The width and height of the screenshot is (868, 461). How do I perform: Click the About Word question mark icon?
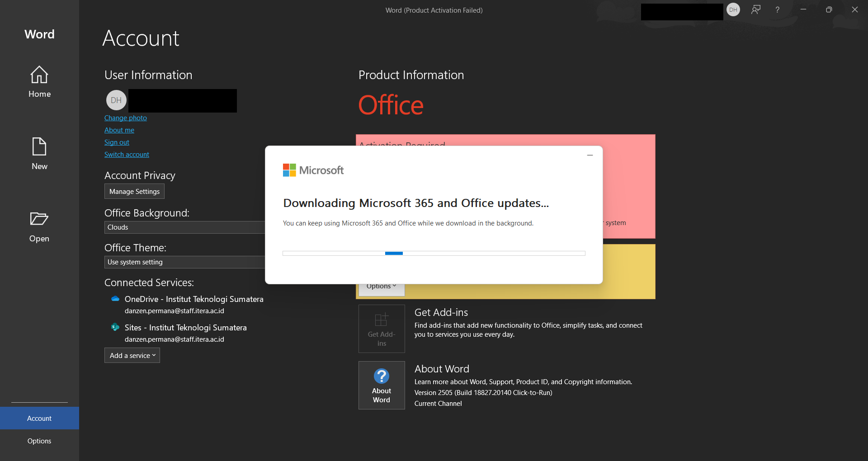[381, 376]
